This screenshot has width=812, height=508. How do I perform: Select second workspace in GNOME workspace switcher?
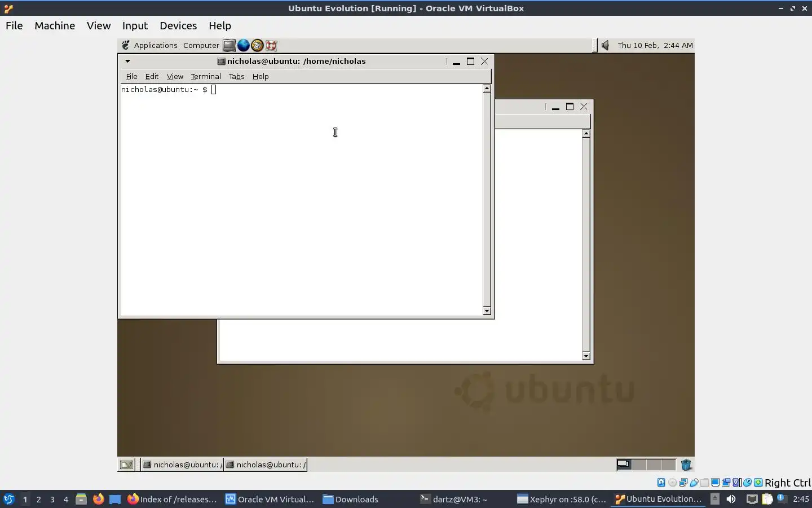[x=639, y=465]
